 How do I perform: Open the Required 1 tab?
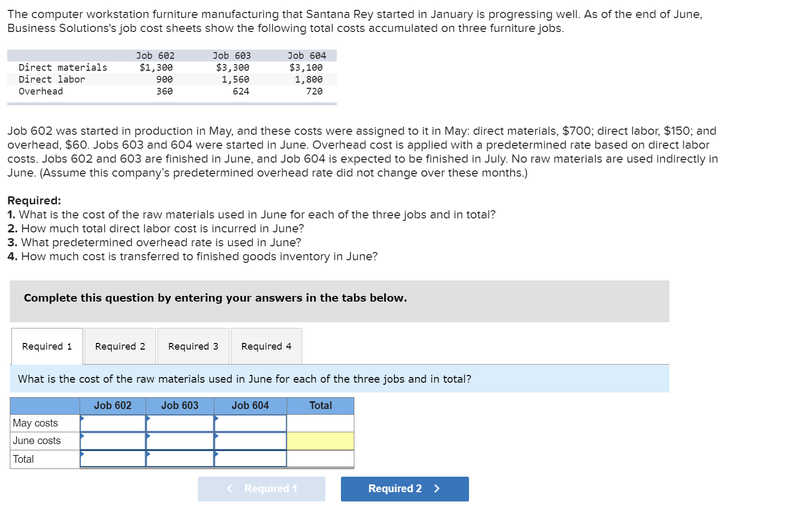pos(47,346)
